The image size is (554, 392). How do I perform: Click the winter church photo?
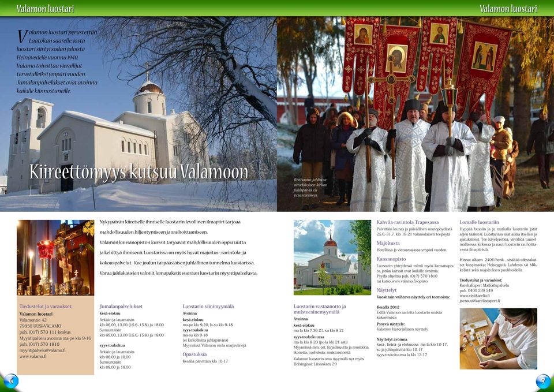(x=138, y=114)
